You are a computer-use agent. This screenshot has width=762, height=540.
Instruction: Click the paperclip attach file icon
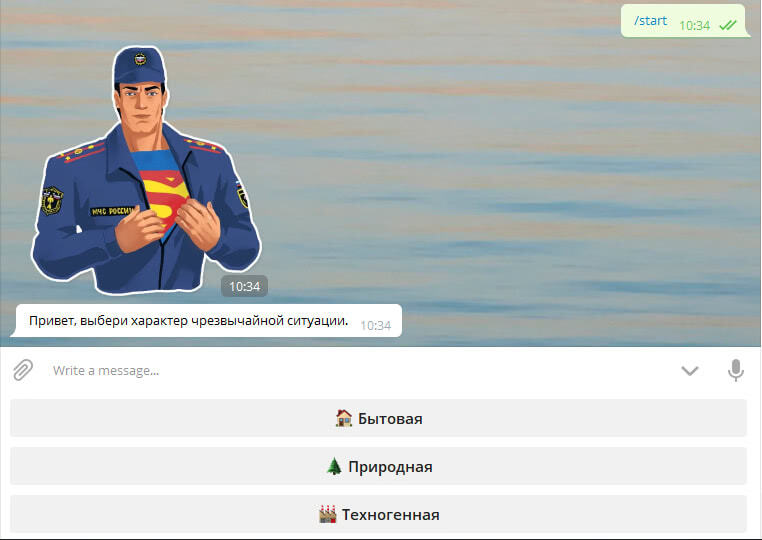pyautogui.click(x=23, y=370)
